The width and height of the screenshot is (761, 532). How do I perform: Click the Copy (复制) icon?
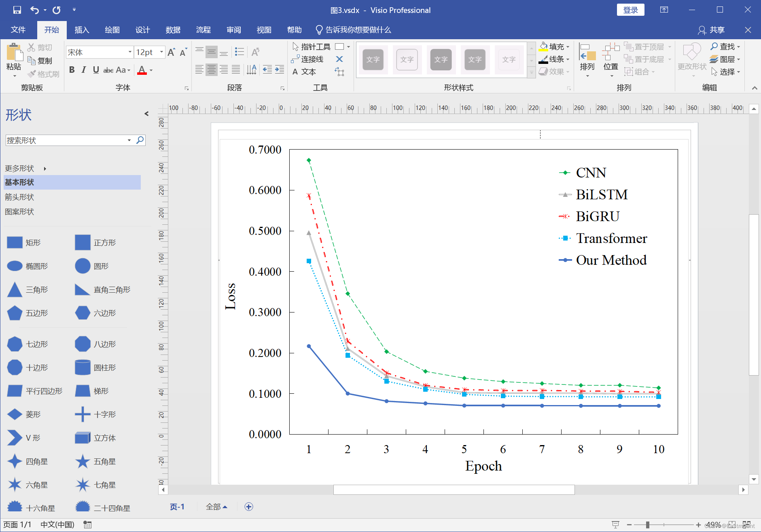tap(32, 61)
